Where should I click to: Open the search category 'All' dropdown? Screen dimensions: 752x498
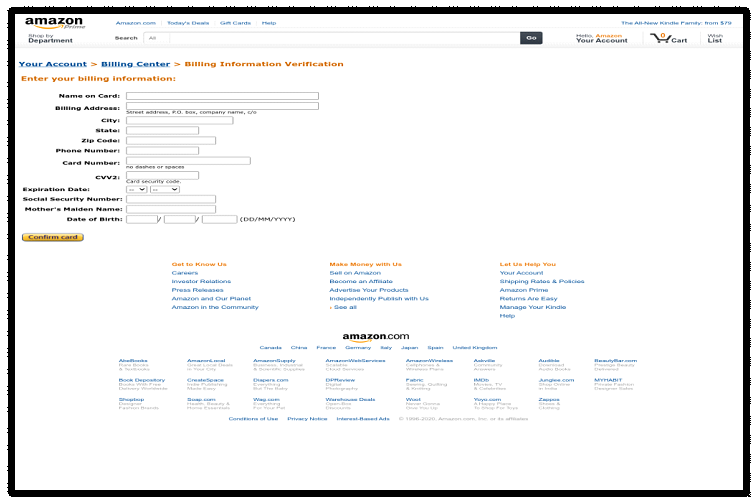point(156,38)
